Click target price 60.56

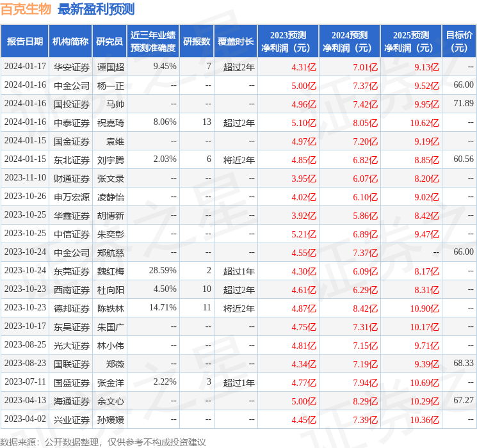pos(464,159)
